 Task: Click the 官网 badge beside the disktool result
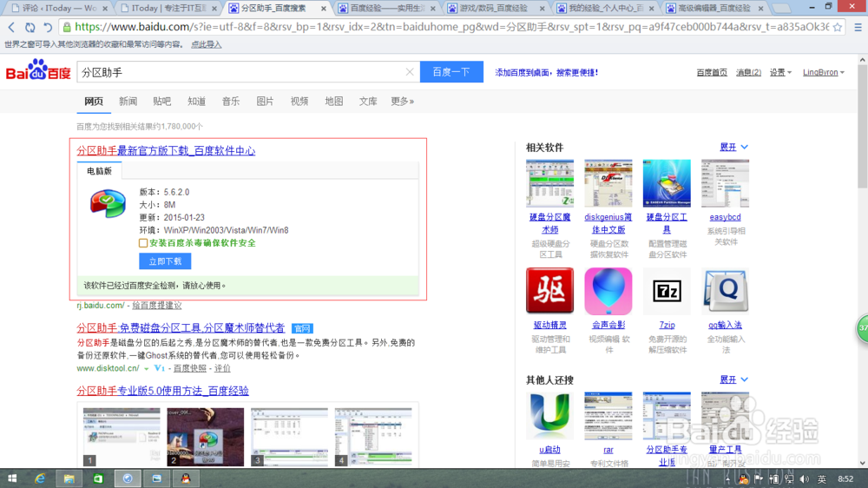pyautogui.click(x=302, y=328)
